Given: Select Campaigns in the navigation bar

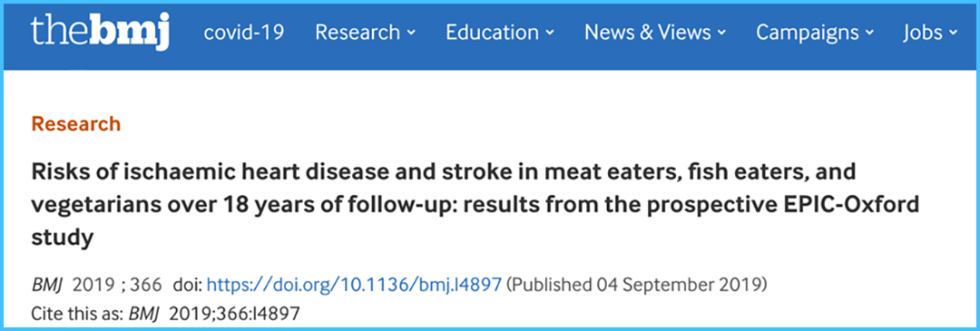Looking at the screenshot, I should pyautogui.click(x=807, y=33).
